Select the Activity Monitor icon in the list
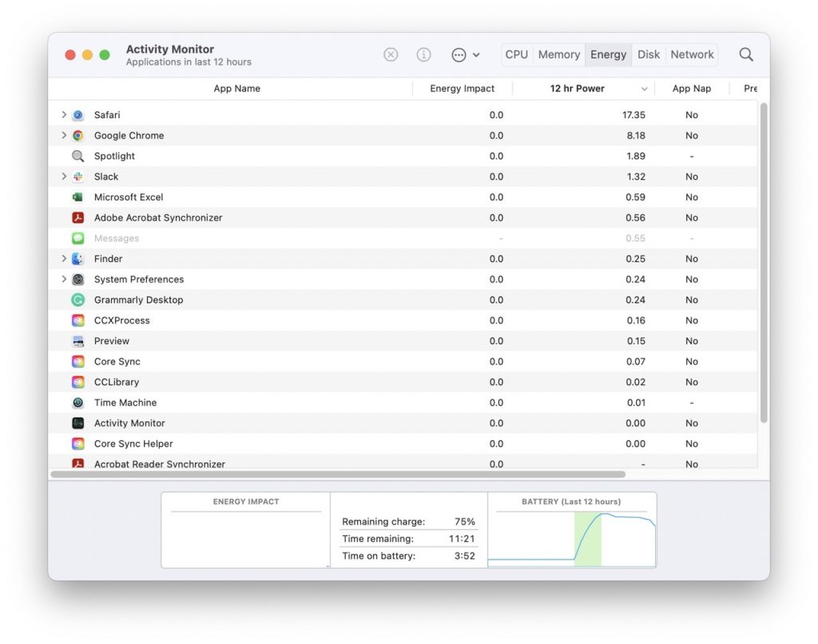The width and height of the screenshot is (818, 644). (77, 423)
